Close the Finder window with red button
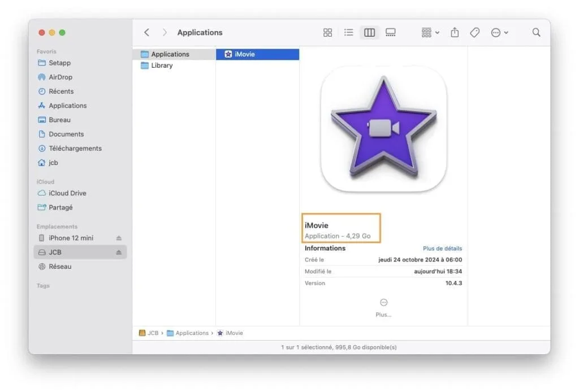 click(42, 32)
